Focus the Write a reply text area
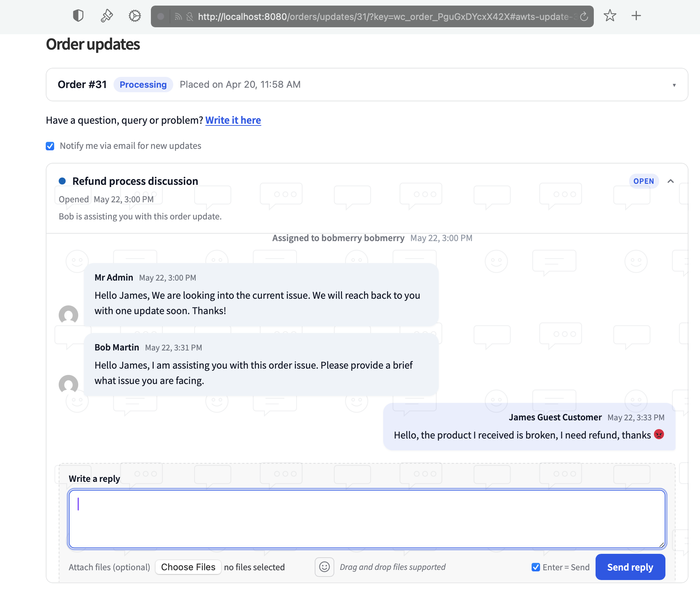This screenshot has width=700, height=594. click(x=367, y=519)
